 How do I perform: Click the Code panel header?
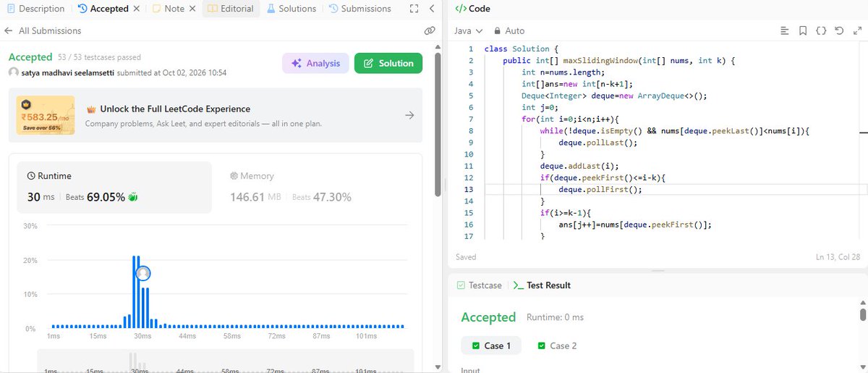pos(472,9)
